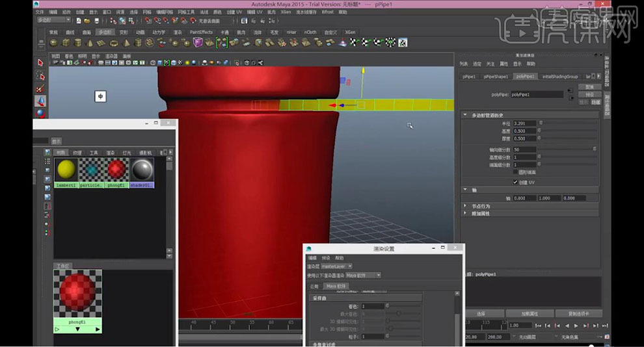Click the 隐藏 button in Attribute Editor
This screenshot has width=644, height=347.
click(596, 102)
